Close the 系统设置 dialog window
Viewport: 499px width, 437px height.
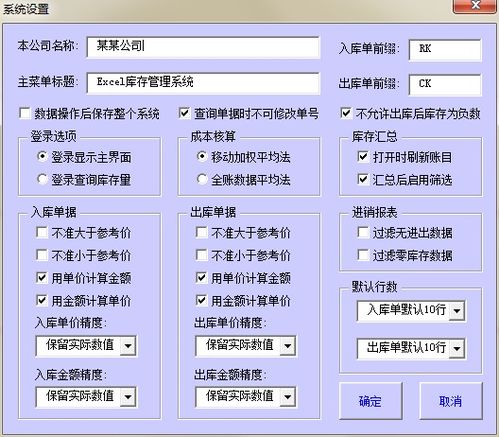[x=475, y=5]
